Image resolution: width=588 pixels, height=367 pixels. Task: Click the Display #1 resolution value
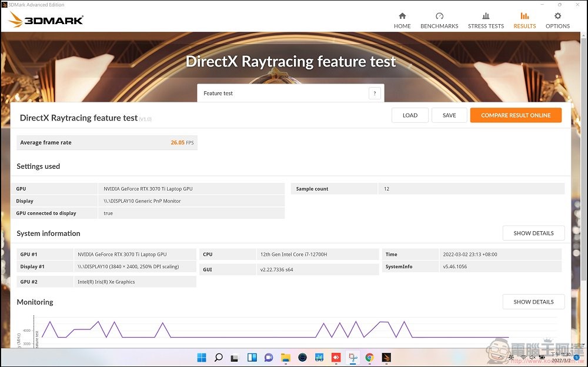click(x=128, y=267)
